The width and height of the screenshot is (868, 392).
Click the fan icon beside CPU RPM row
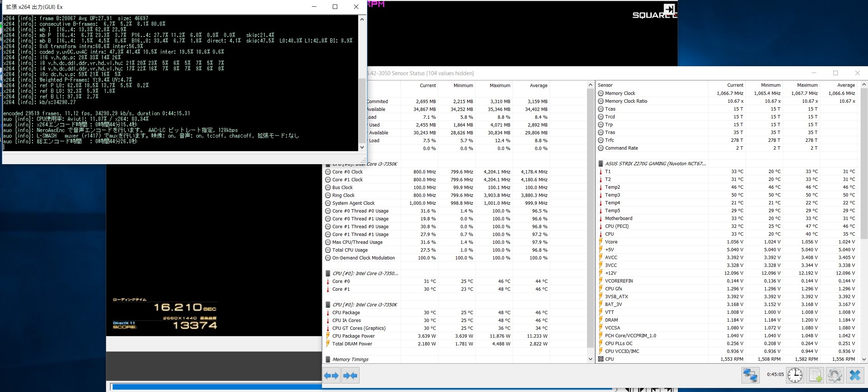[601, 359]
